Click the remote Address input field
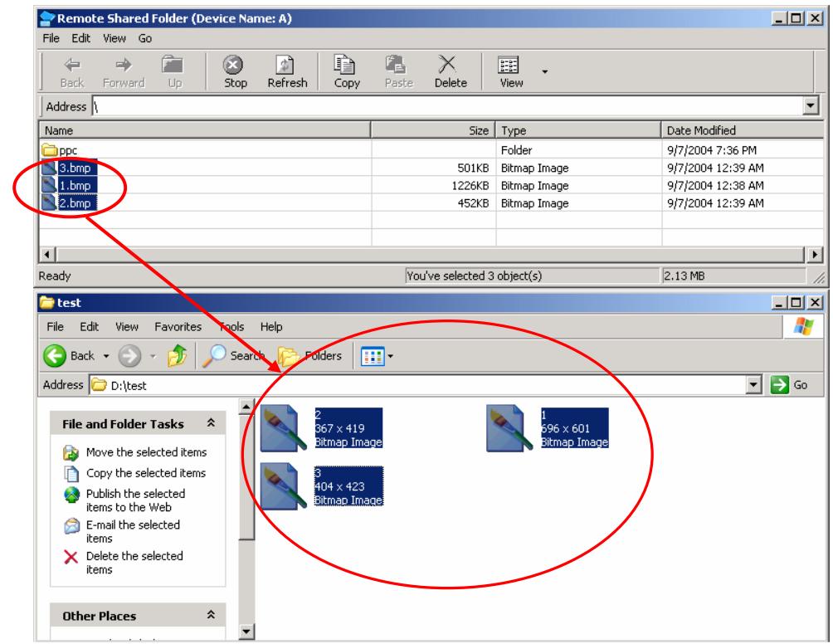 pyautogui.click(x=447, y=106)
